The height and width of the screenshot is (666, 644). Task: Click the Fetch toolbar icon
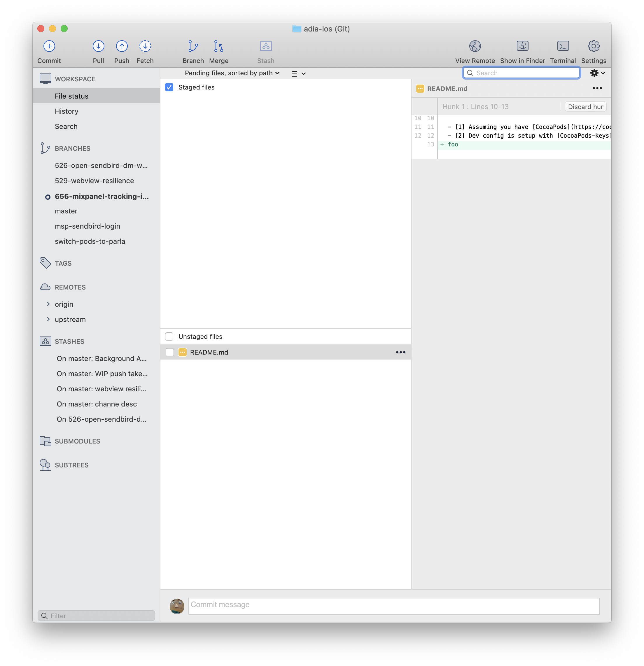tap(145, 46)
